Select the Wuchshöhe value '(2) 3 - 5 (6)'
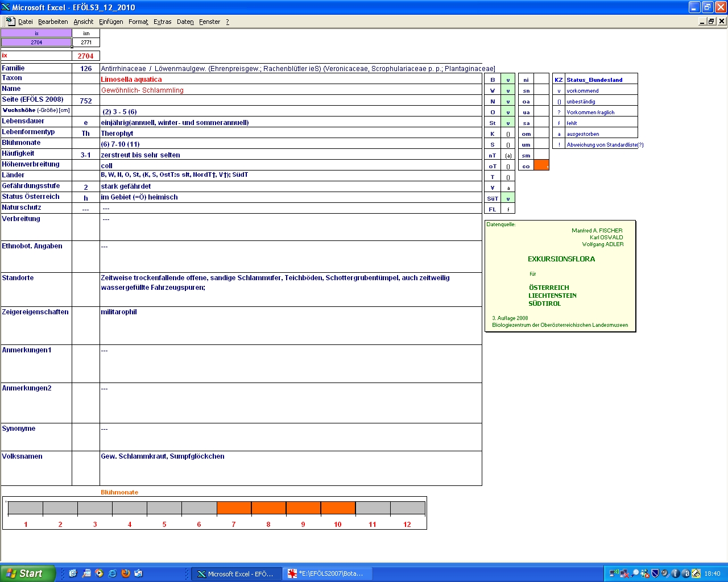 (x=291, y=111)
